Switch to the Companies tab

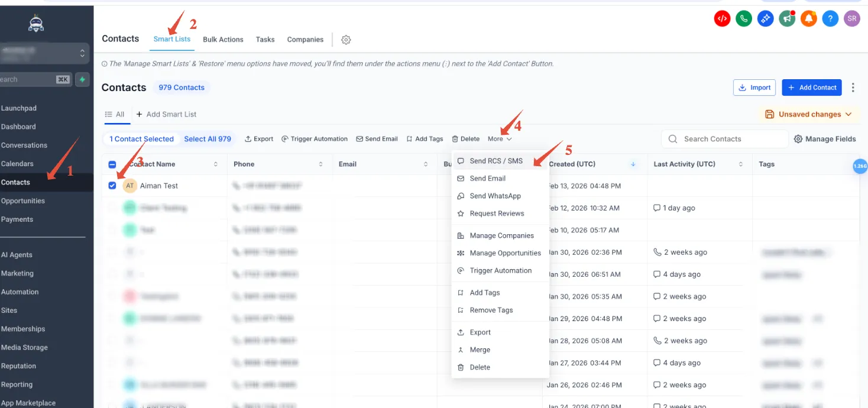click(x=305, y=40)
